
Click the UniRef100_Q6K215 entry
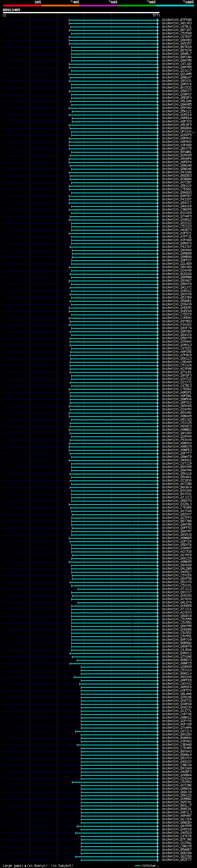[x=176, y=558]
